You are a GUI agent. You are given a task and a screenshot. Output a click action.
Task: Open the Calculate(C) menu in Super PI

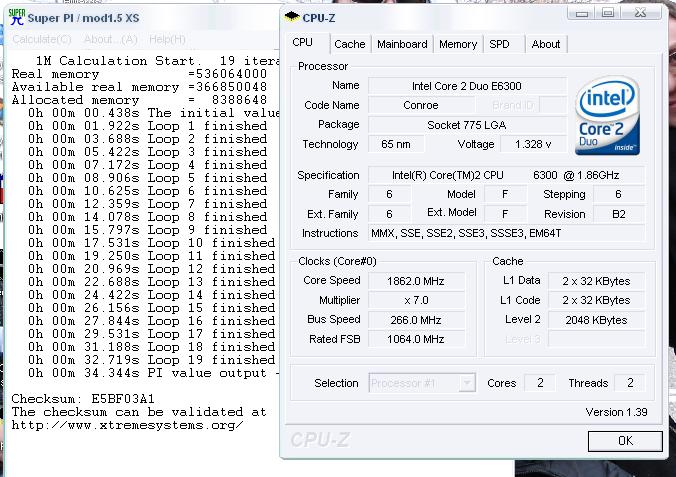(x=41, y=40)
